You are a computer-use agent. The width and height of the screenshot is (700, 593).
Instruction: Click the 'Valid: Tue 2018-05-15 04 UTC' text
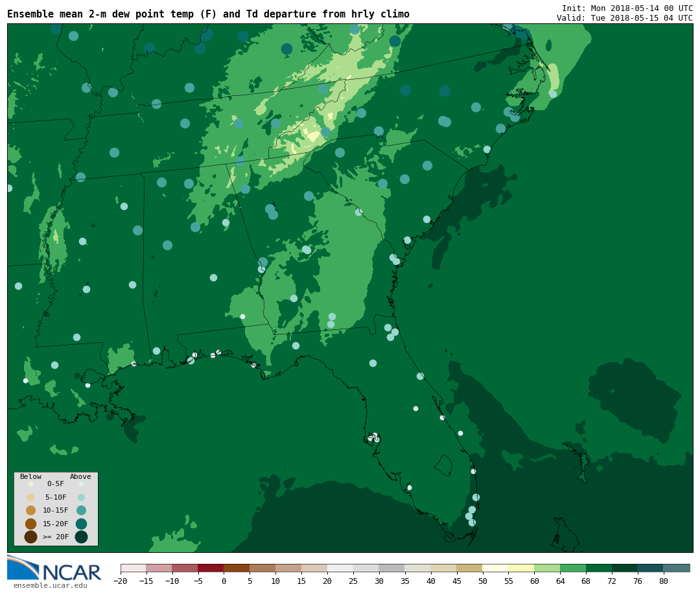pos(624,18)
